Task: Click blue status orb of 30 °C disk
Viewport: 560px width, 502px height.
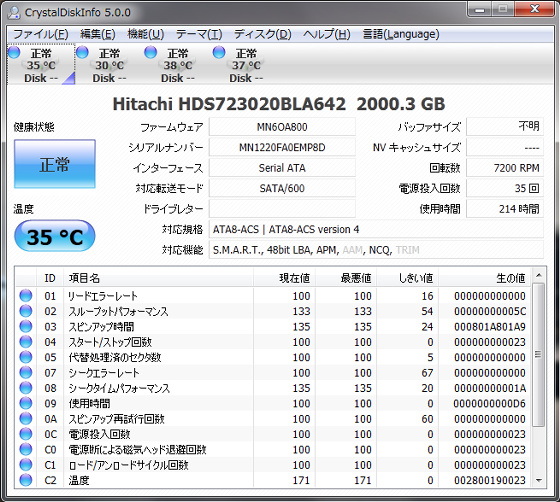Action: [82, 52]
